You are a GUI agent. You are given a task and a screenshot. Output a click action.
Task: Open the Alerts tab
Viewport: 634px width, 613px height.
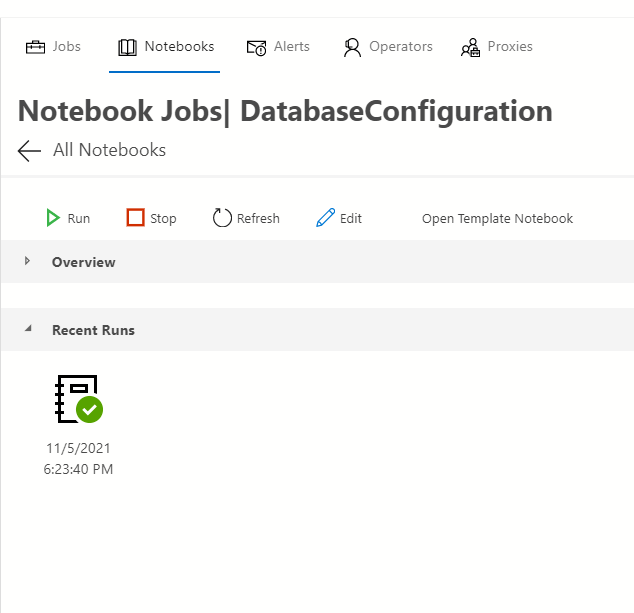tap(292, 47)
